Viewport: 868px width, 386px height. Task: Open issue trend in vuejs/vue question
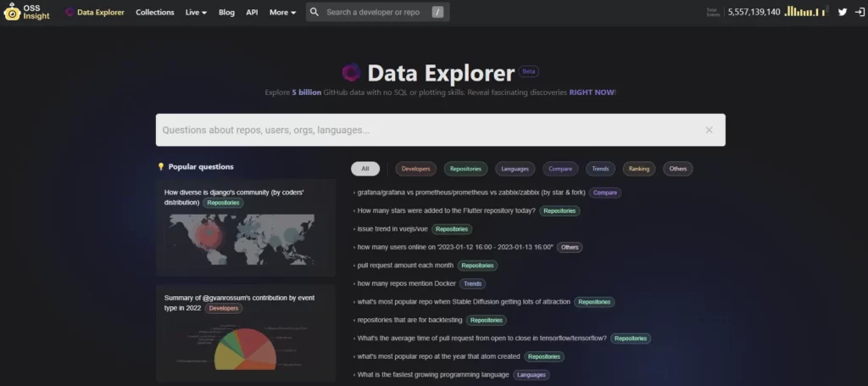pyautogui.click(x=392, y=229)
